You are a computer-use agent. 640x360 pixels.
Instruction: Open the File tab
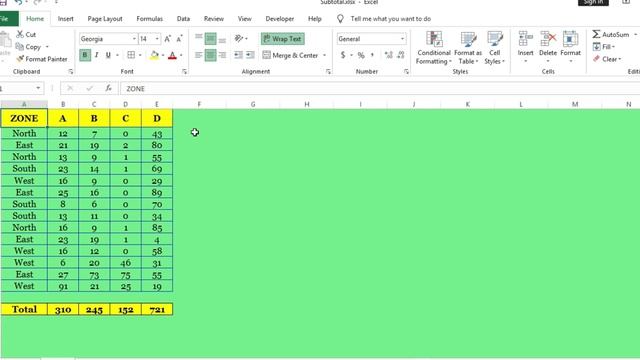tap(5, 19)
